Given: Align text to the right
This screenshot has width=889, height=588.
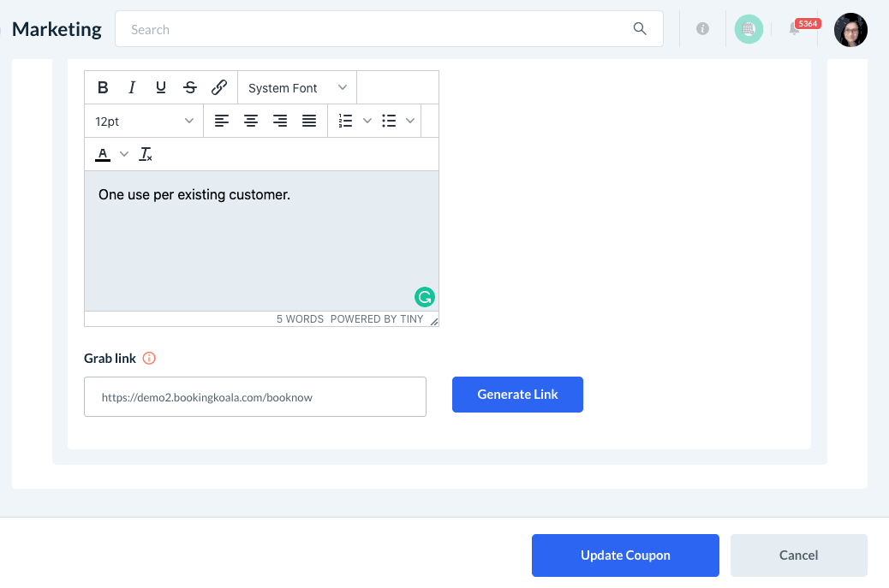Looking at the screenshot, I should coord(280,121).
